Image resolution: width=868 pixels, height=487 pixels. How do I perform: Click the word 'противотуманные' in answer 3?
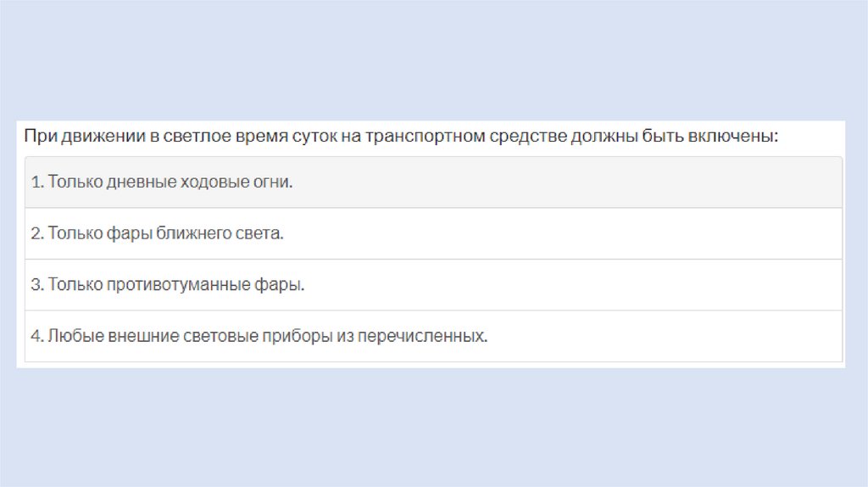161,285
